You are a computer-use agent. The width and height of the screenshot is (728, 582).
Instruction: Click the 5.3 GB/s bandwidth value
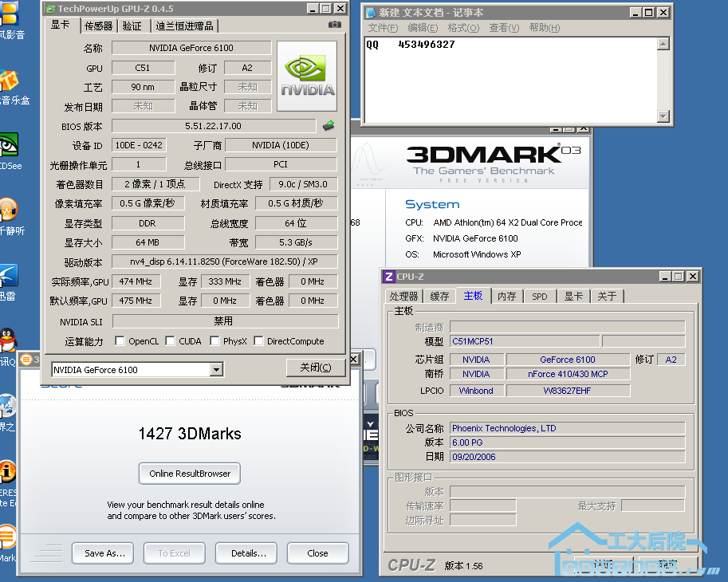[296, 242]
